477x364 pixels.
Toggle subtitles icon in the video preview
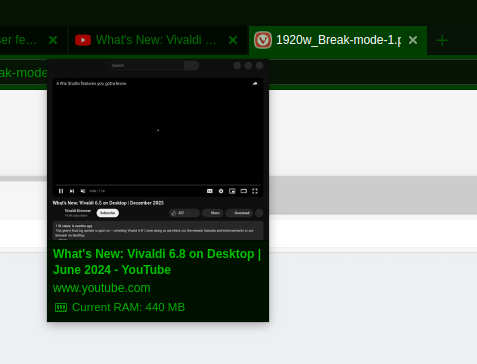pyautogui.click(x=210, y=191)
